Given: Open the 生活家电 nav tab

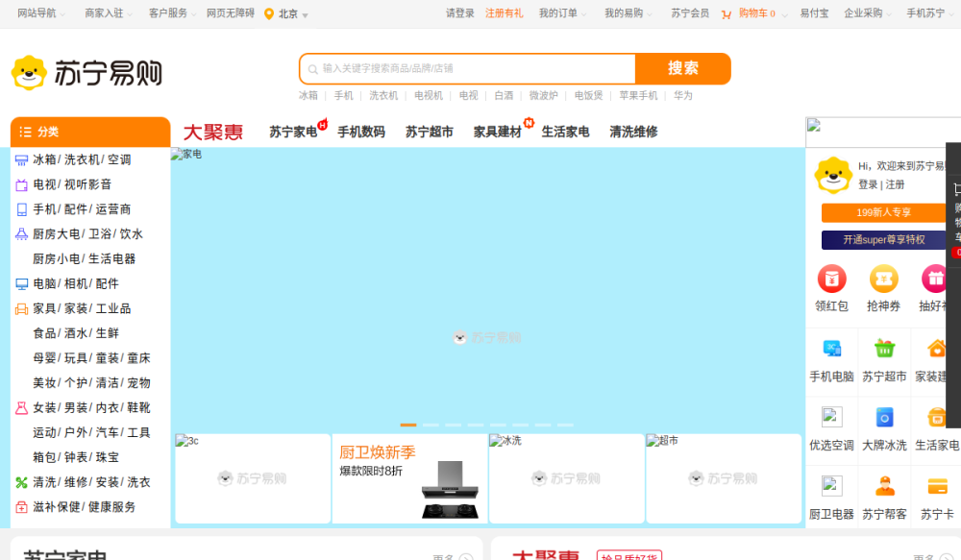Looking at the screenshot, I should pyautogui.click(x=566, y=132).
